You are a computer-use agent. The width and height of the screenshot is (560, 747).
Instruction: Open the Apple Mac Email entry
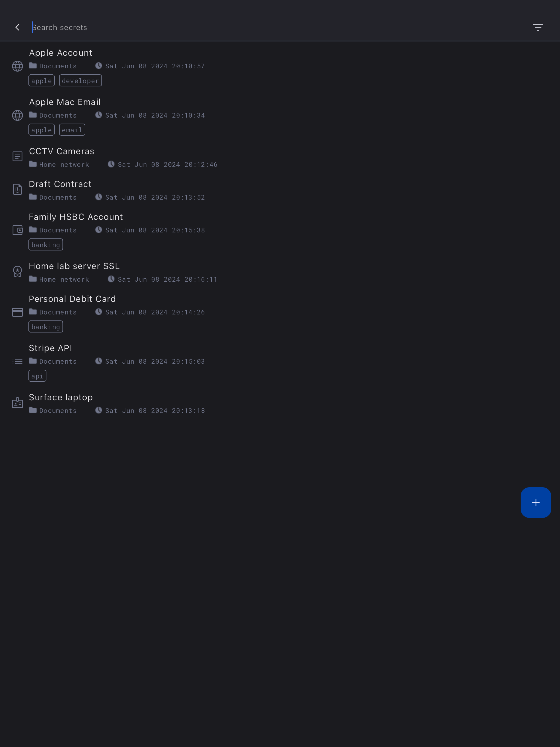tap(280, 116)
